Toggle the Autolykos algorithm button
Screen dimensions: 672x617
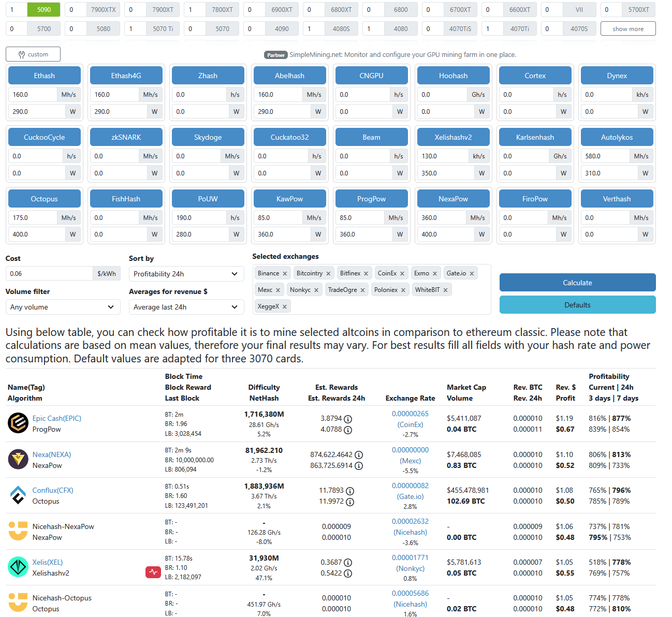[x=617, y=137]
